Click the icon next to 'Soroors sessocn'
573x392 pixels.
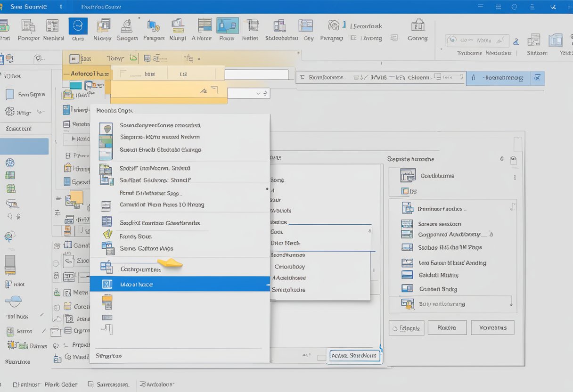(x=407, y=223)
